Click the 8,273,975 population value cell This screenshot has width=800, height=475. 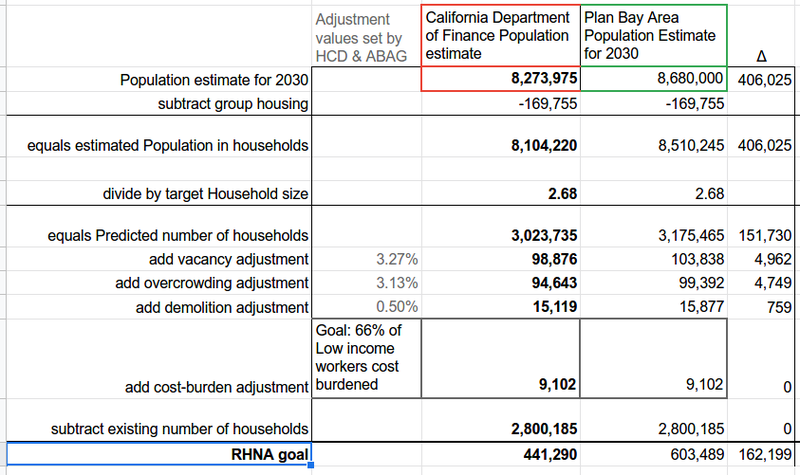(498, 79)
